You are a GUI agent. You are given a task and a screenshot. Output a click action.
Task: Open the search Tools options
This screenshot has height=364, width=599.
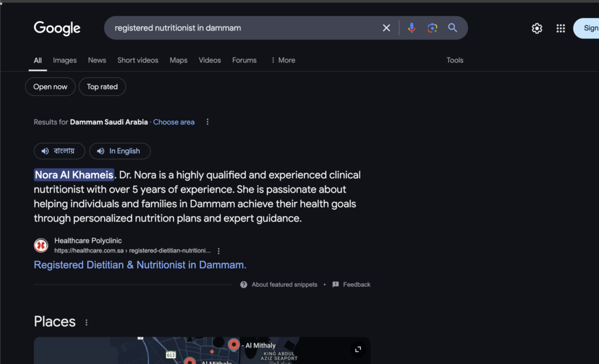coord(455,60)
